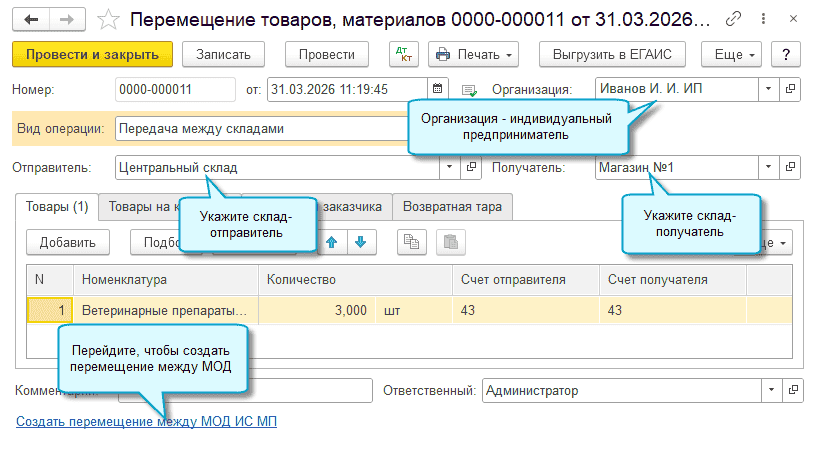Image resolution: width=820 pixels, height=452 pixels.
Task: Move row down with down-arrow icon
Action: pyautogui.click(x=360, y=241)
